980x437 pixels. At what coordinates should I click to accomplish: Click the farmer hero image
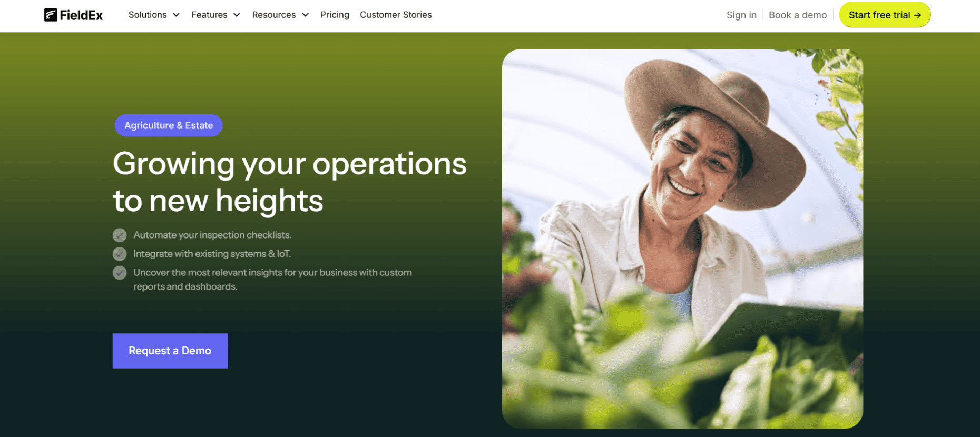[x=682, y=239]
